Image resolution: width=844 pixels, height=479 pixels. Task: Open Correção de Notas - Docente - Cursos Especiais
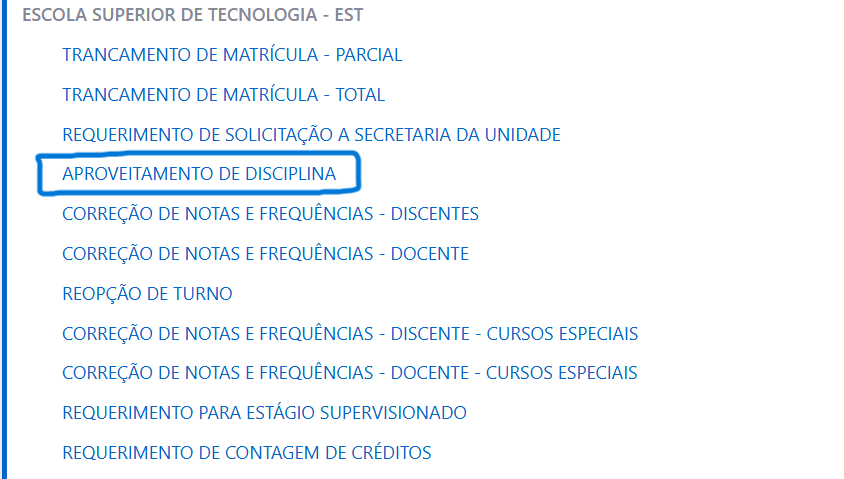349,373
